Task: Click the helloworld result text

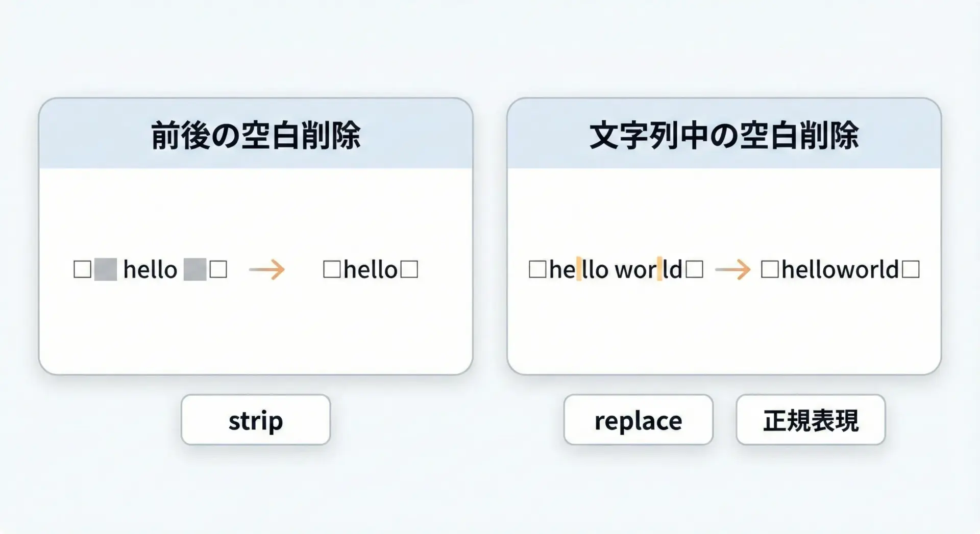Action: click(840, 269)
